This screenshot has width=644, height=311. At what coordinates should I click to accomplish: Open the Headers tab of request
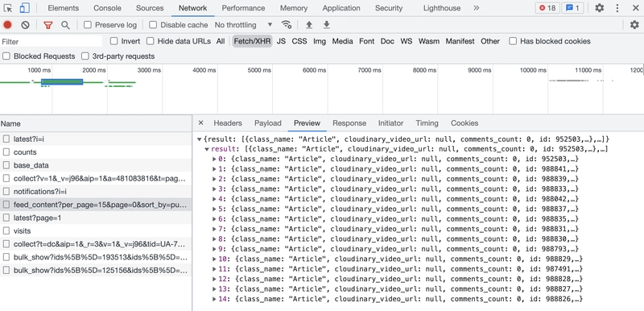pyautogui.click(x=228, y=123)
